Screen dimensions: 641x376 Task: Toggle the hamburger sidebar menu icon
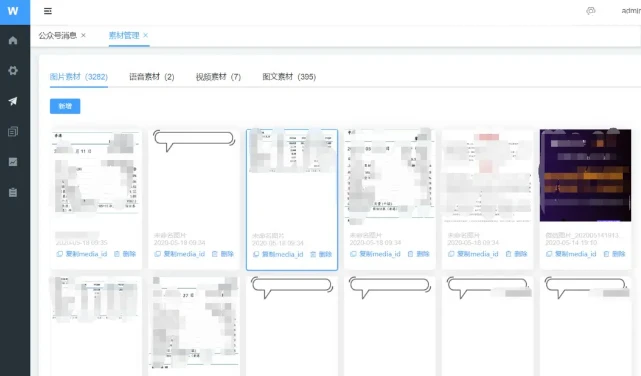point(48,11)
